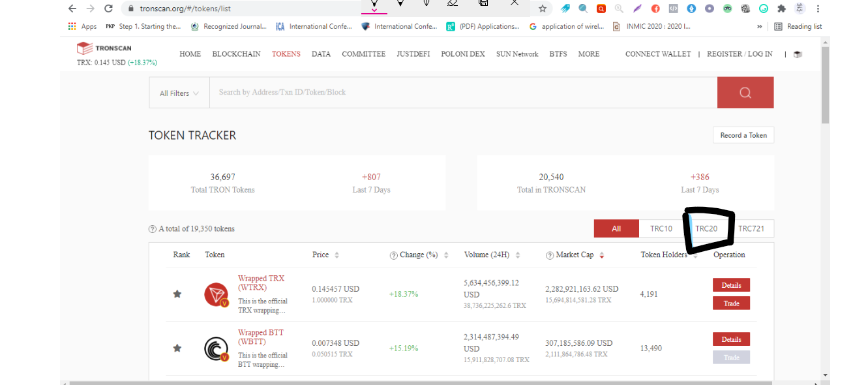This screenshot has width=868, height=385.
Task: Sort by Market Cap column arrows
Action: tap(601, 255)
